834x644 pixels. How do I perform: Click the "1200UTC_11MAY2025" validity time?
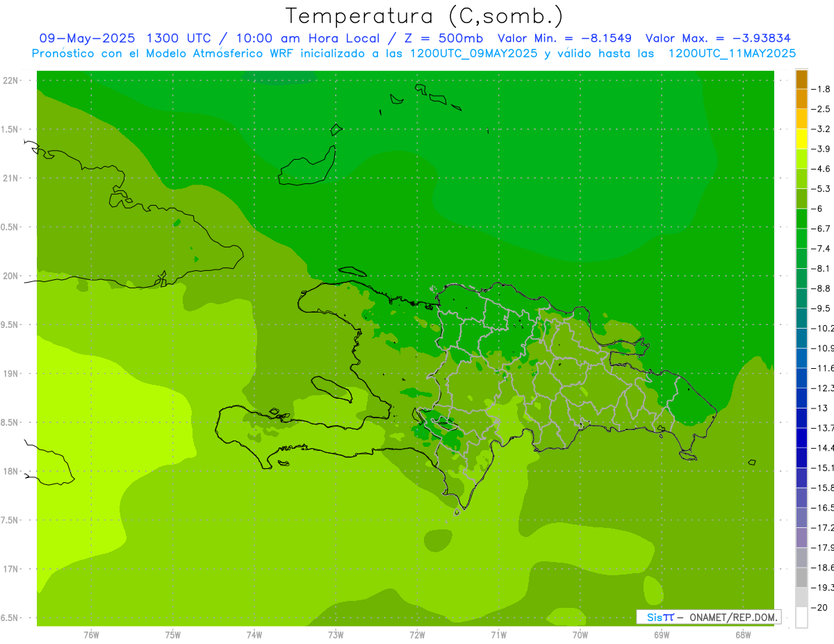point(733,53)
